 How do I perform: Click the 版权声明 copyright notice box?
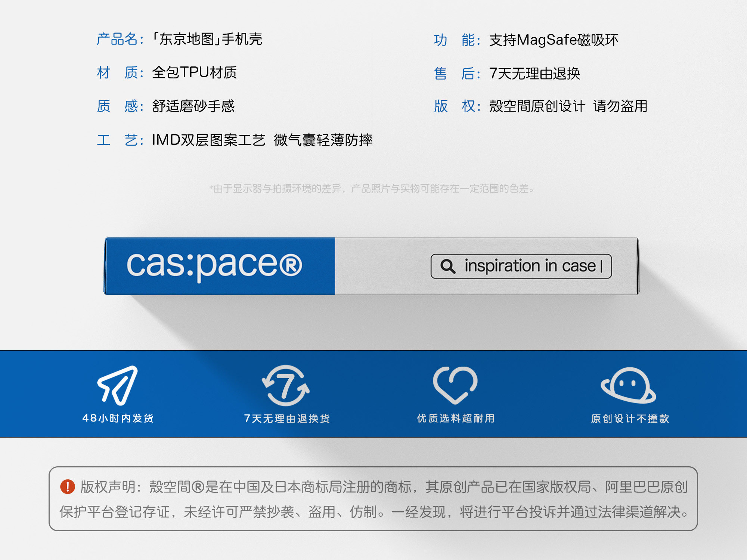click(373, 499)
